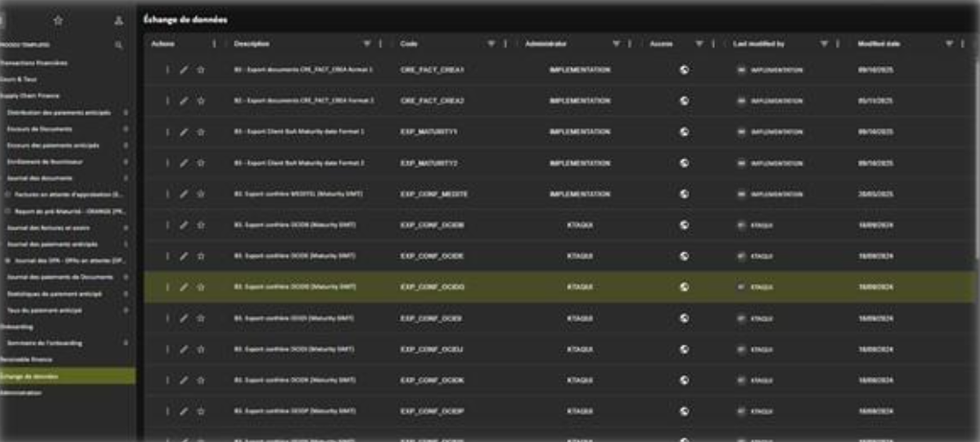Click globe access icon in highlighted row
Image resolution: width=980 pixels, height=442 pixels.
tap(683, 287)
